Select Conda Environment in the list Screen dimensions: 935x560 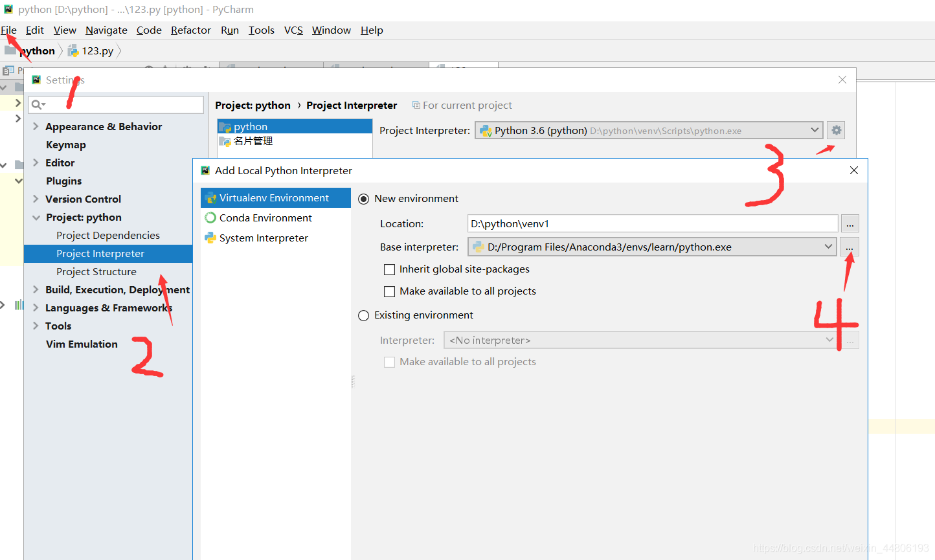(x=276, y=218)
